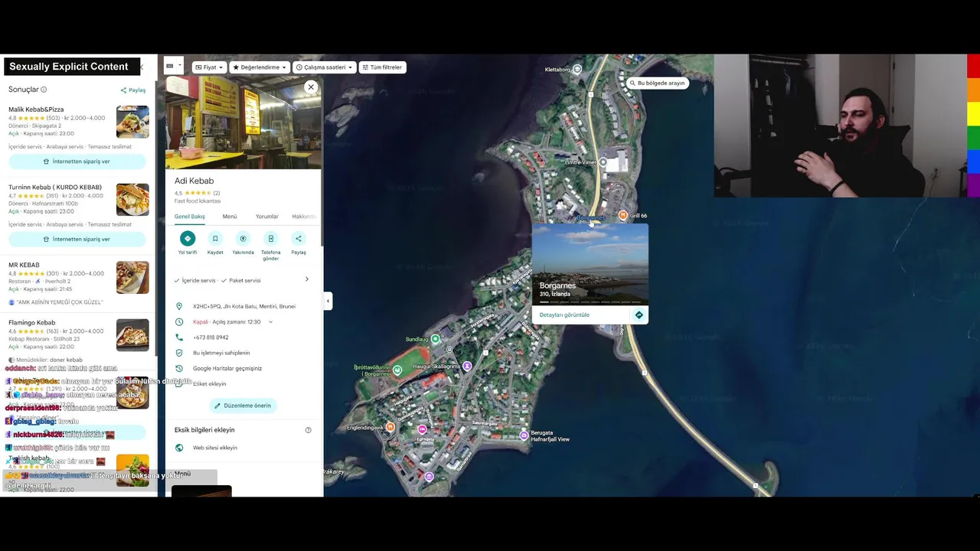Open Malik Kebab&Pizza result thumbnail
This screenshot has width=980, height=551.
click(x=132, y=122)
